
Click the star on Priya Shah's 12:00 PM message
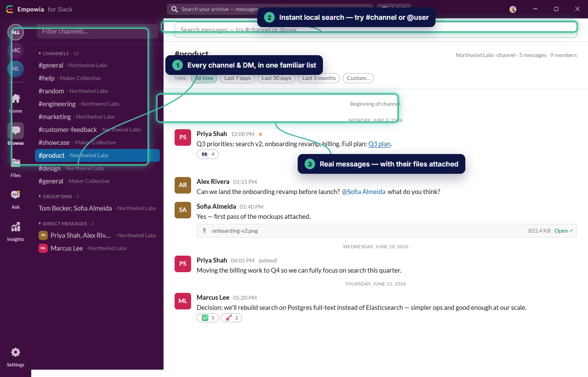tap(260, 134)
